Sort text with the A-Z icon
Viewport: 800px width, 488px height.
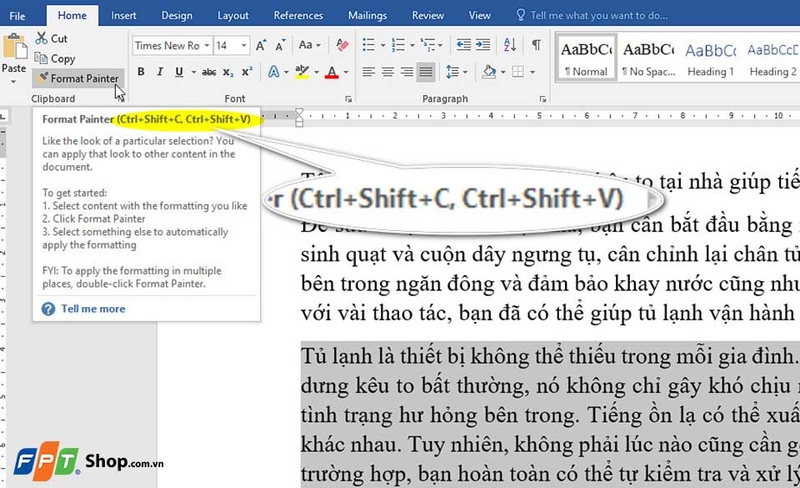[510, 45]
